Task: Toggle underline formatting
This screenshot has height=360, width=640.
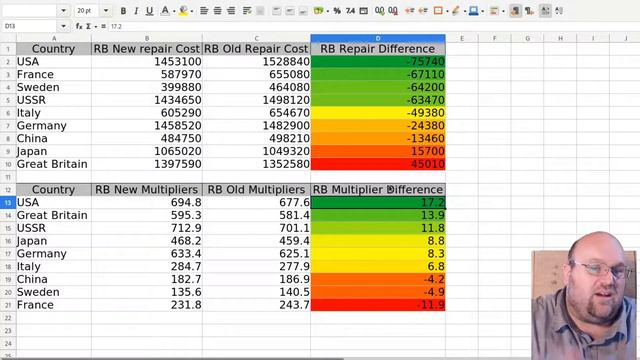Action: tap(149, 11)
